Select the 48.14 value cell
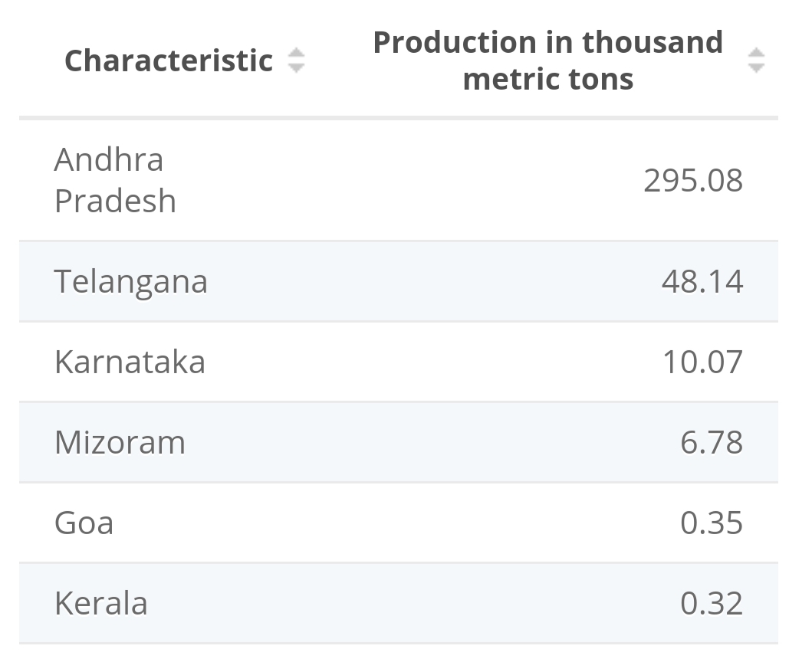The width and height of the screenshot is (789, 672). [702, 281]
